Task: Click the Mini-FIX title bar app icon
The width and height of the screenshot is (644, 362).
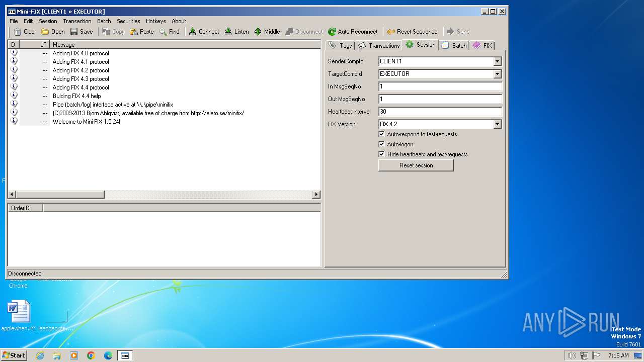Action: pos(12,11)
